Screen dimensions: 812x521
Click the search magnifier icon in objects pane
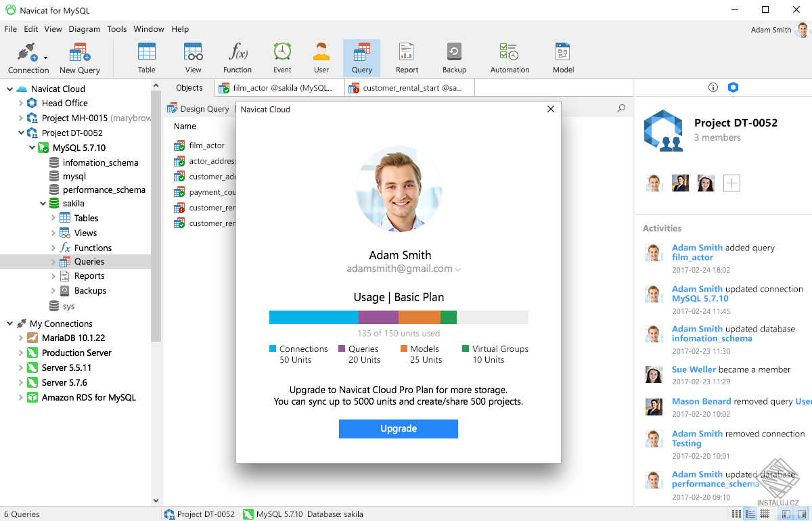coord(621,108)
